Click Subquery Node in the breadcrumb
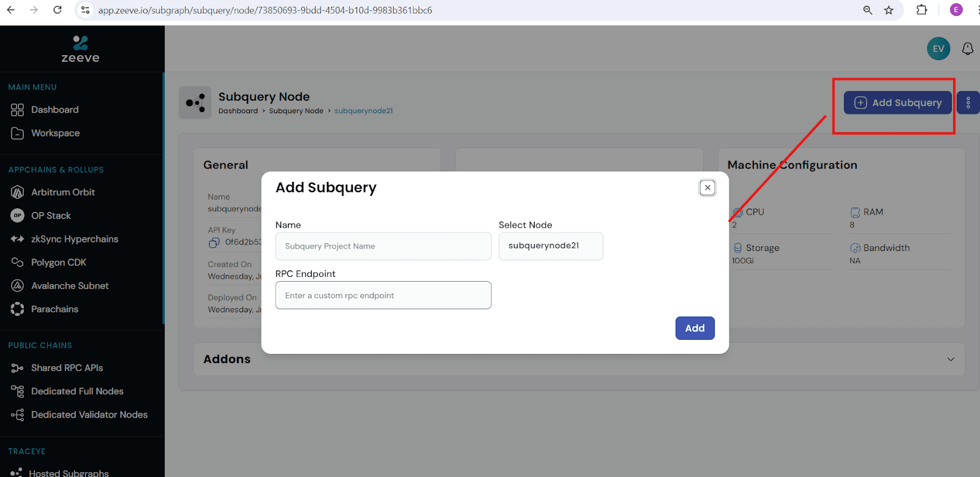 [296, 111]
